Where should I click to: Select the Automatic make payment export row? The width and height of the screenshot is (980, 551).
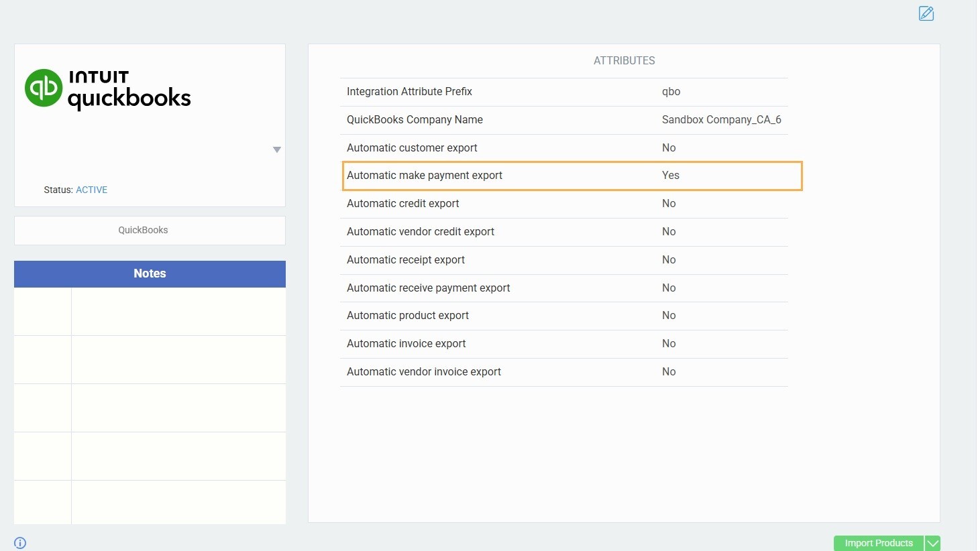(571, 176)
